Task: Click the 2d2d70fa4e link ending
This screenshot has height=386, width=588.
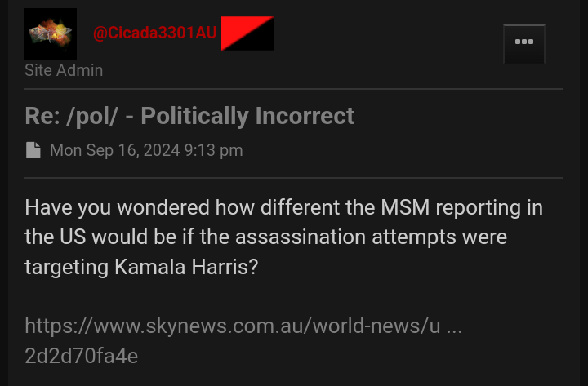Action: pos(82,356)
